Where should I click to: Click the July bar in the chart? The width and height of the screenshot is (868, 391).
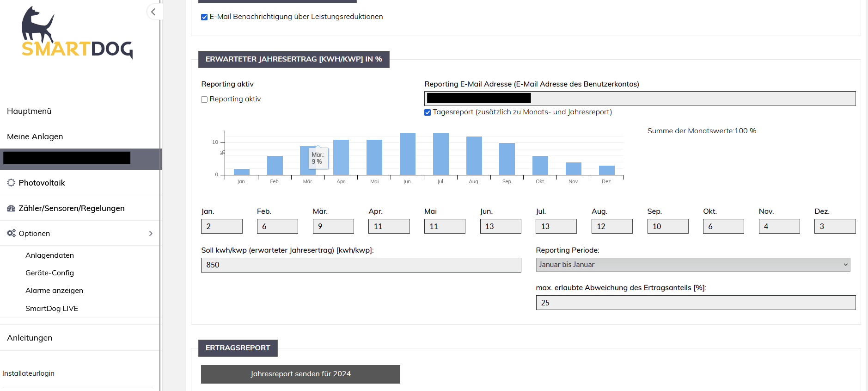tap(440, 154)
